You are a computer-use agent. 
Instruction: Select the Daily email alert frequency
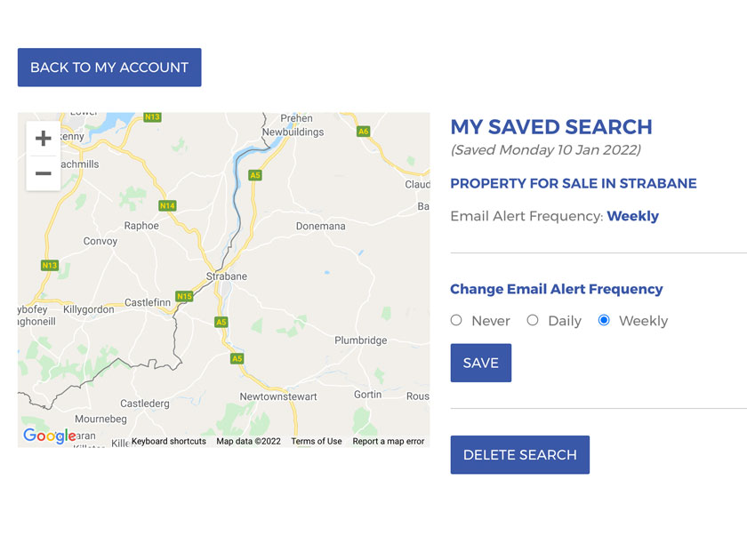[x=532, y=320]
